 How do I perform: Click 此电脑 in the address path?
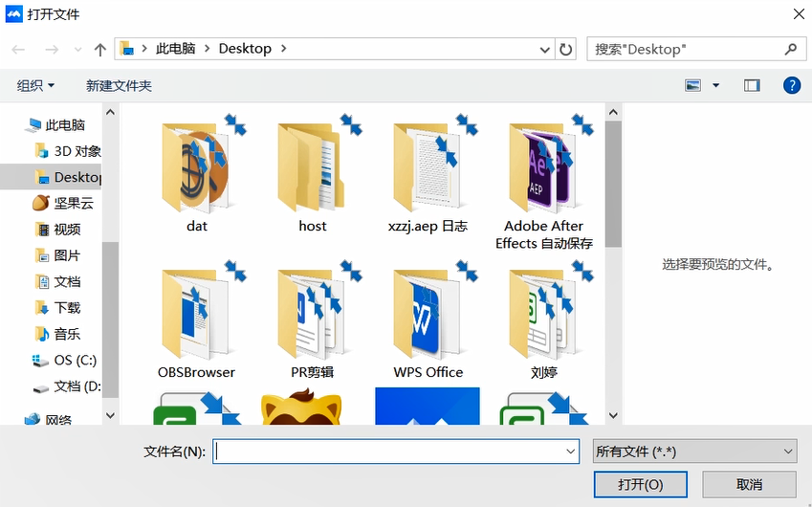(176, 49)
